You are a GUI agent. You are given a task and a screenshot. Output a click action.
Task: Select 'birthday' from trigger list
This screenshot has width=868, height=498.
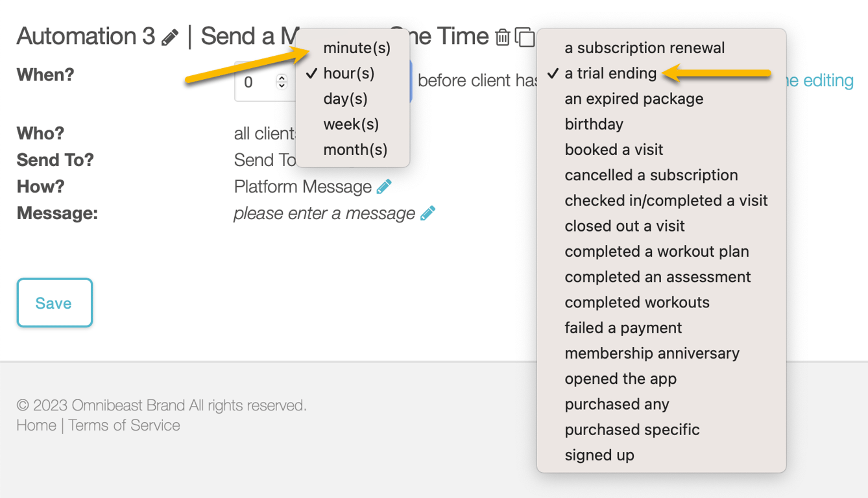pos(594,124)
